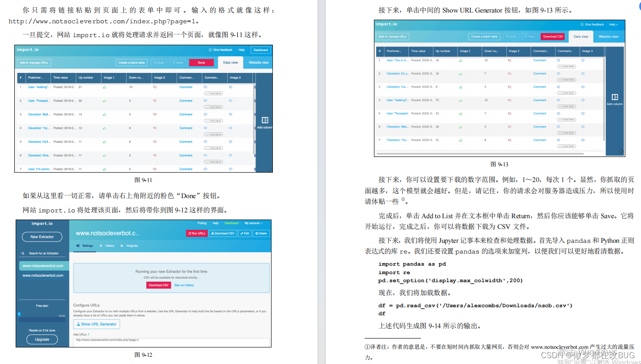The image size is (641, 364).
Task: Click white Download CSV button in figure 9-12 header
Action: click(x=223, y=233)
